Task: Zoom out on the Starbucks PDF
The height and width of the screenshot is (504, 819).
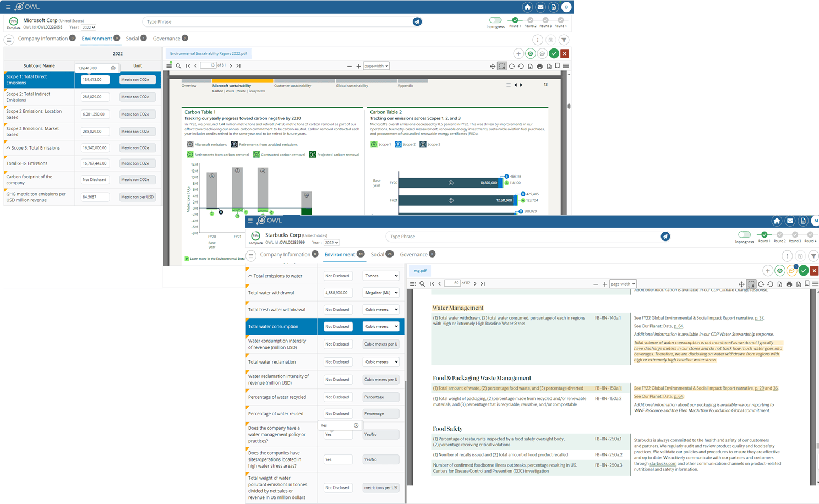Action: point(596,284)
